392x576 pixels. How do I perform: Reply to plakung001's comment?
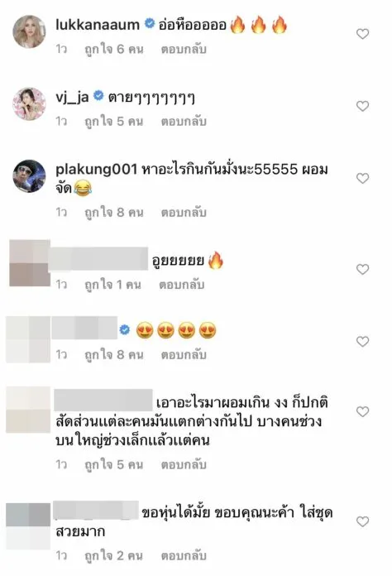tap(184, 213)
